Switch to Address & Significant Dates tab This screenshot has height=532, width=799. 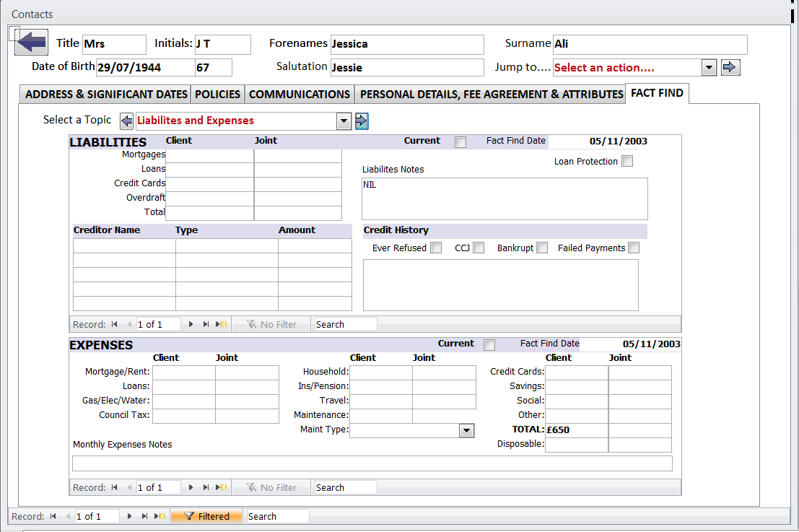coord(106,95)
